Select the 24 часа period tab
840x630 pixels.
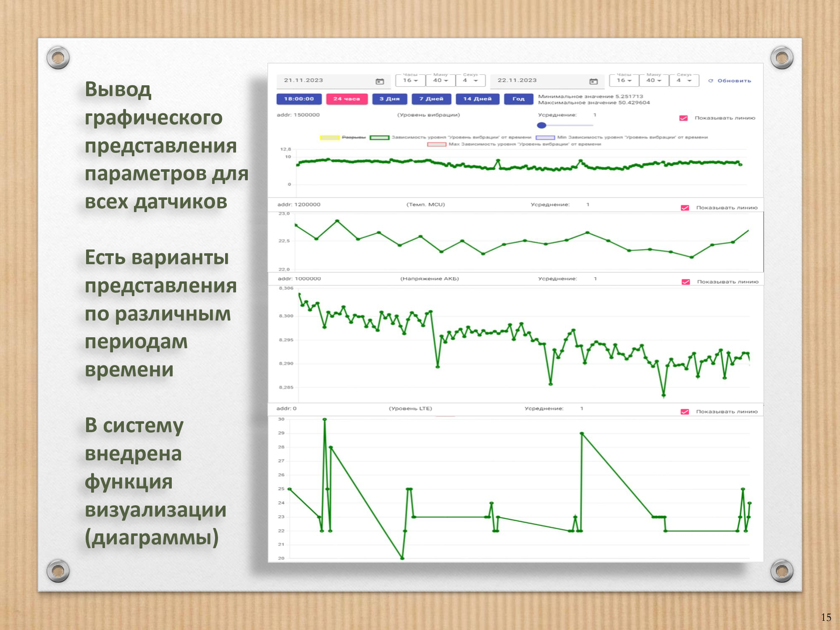point(346,99)
